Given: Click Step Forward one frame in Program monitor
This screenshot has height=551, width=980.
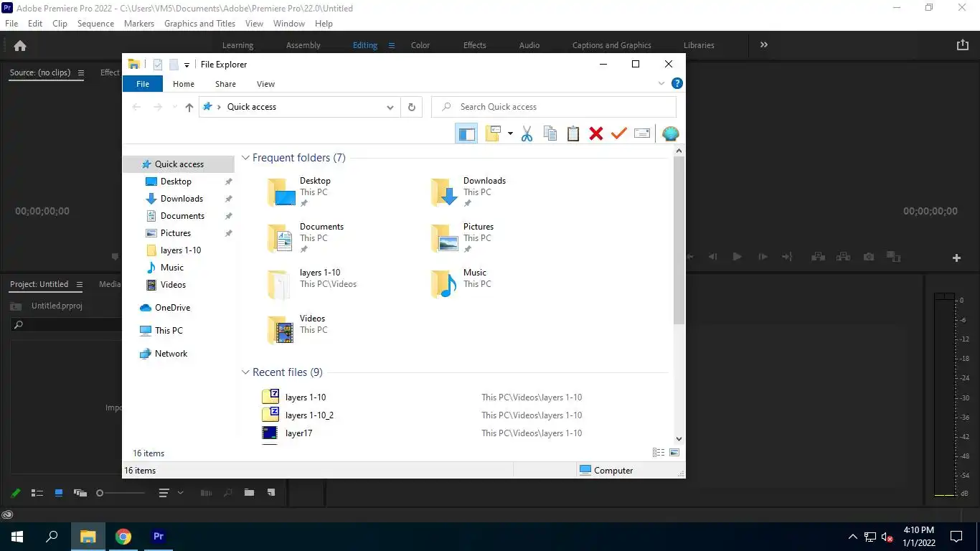Looking at the screenshot, I should coord(763,257).
